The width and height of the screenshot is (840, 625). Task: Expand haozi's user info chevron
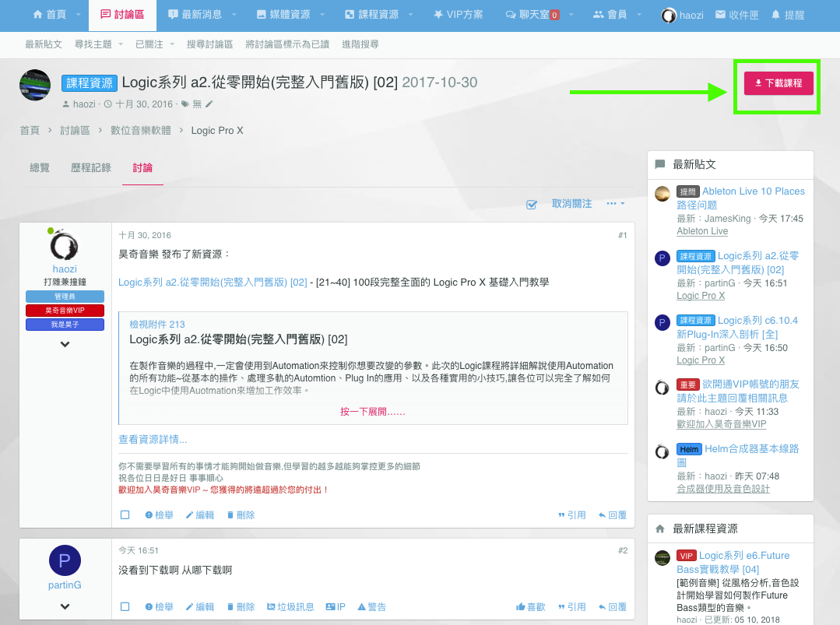(x=65, y=344)
